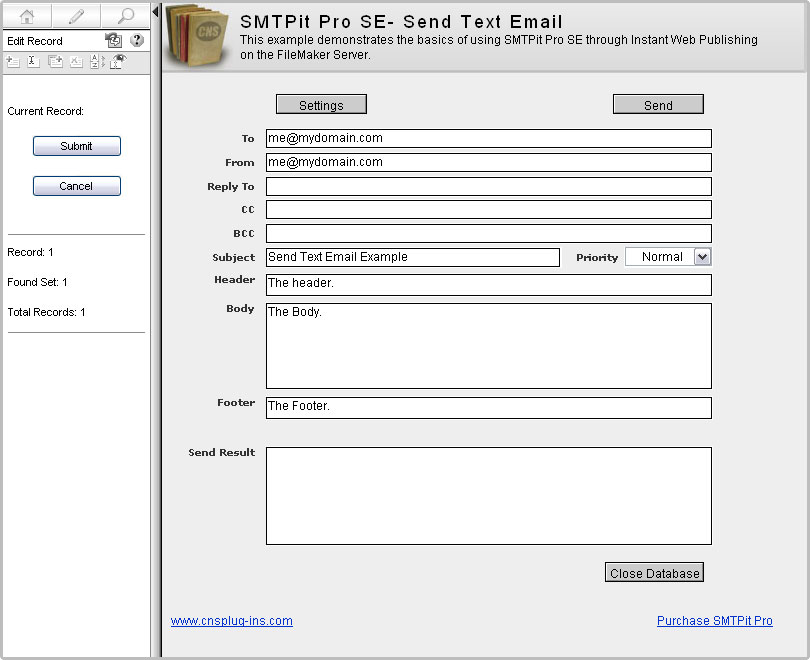The height and width of the screenshot is (660, 810).
Task: Open help via question mark icon
Action: pos(137,40)
